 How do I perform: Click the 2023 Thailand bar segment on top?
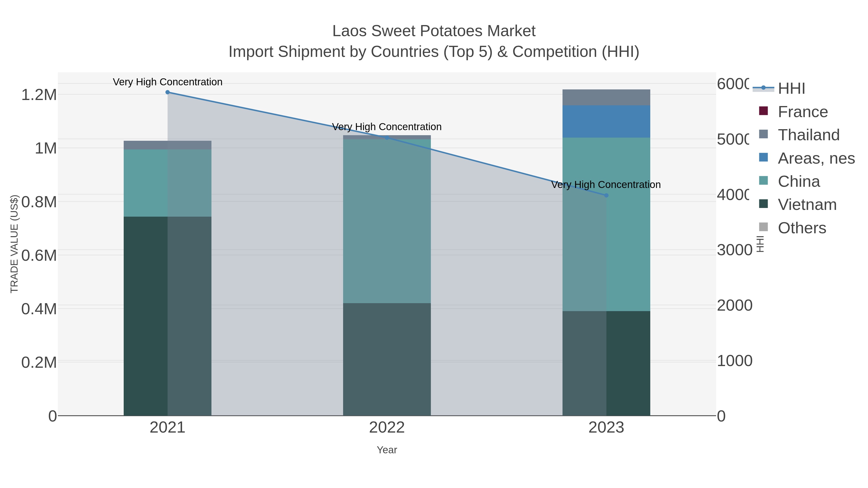pyautogui.click(x=606, y=97)
